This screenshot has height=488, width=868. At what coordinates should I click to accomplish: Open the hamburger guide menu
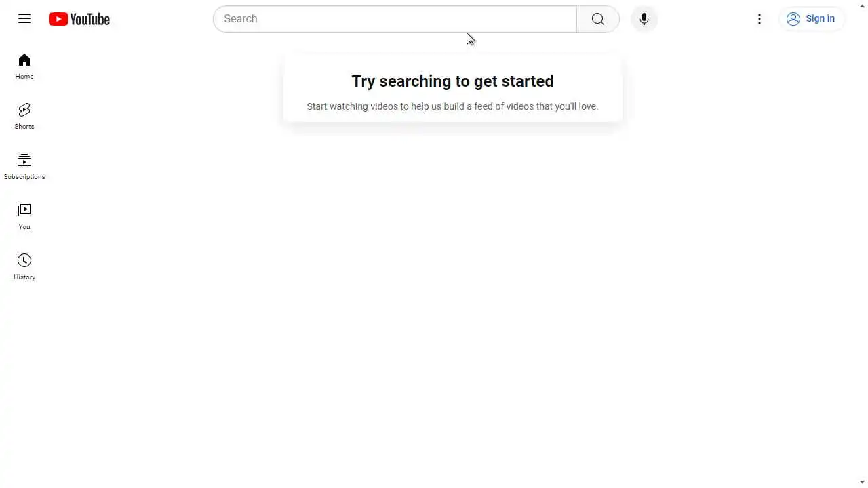point(24,19)
